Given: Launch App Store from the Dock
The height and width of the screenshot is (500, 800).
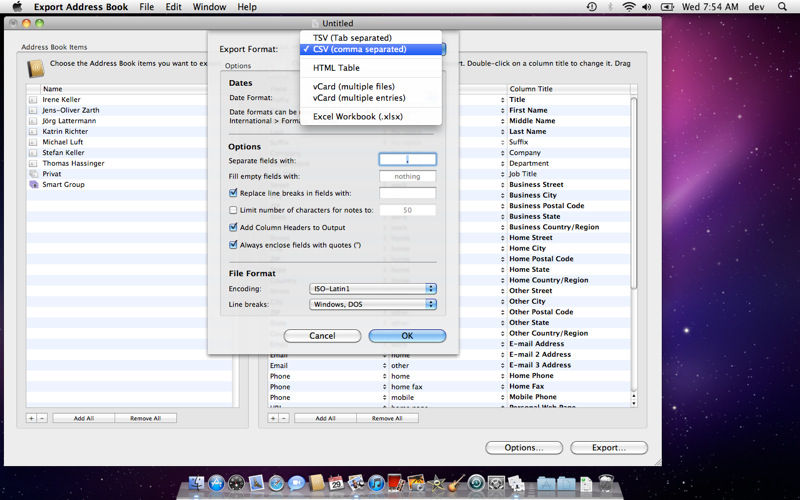Looking at the screenshot, I should [x=216, y=483].
